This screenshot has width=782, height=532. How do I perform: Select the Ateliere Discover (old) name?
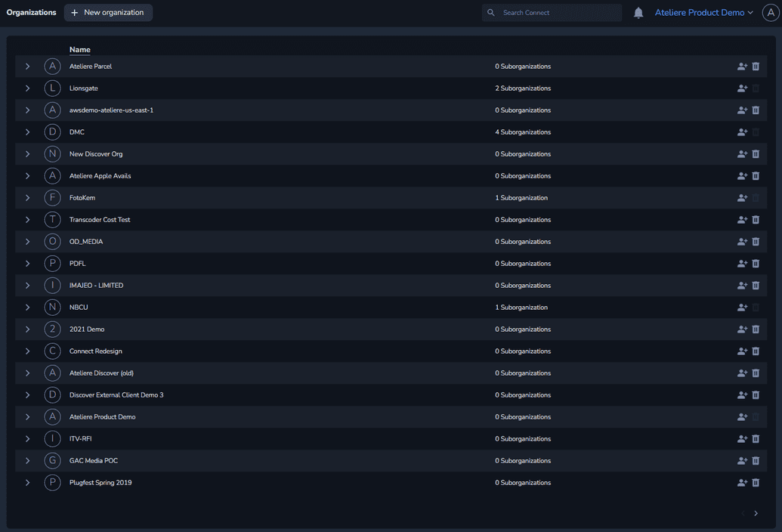101,373
